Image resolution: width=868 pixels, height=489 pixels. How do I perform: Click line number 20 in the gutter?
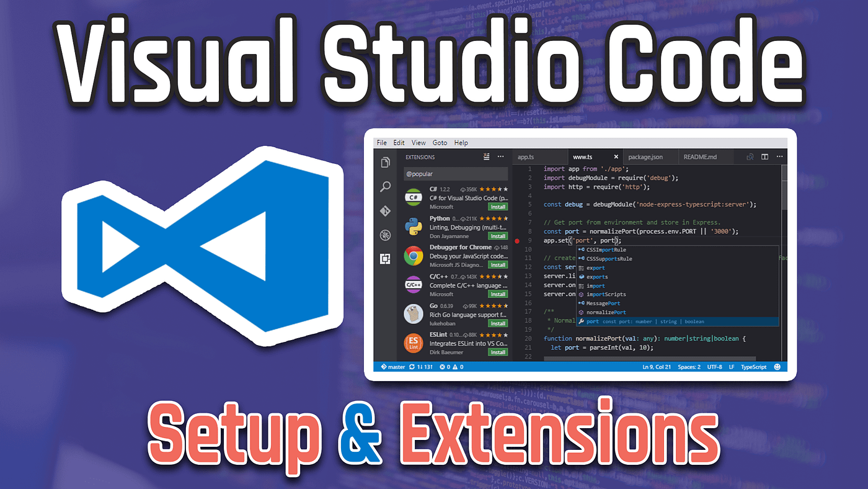[x=528, y=339]
